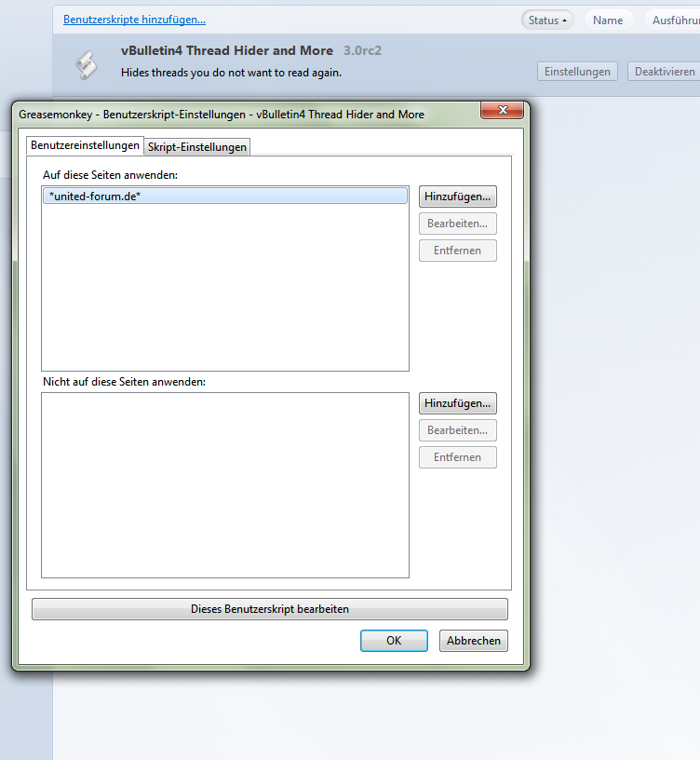Click the version text 3.0rc2

pos(362,51)
